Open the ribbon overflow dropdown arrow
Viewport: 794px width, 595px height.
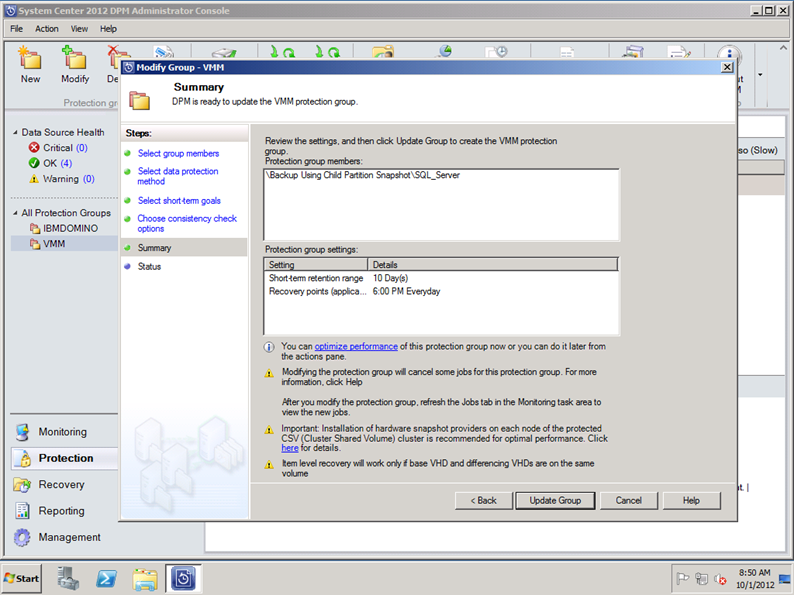(x=760, y=75)
